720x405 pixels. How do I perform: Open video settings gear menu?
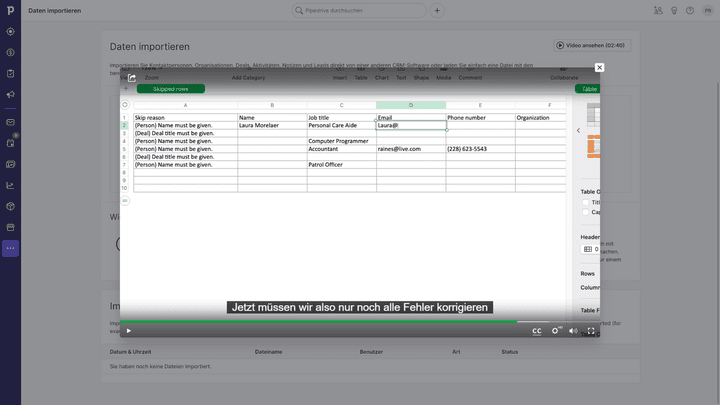(x=556, y=330)
